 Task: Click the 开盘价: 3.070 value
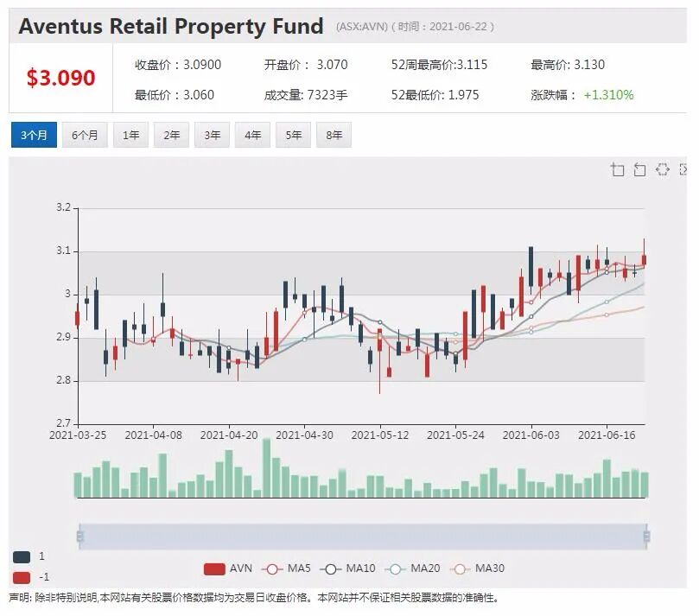(x=306, y=65)
